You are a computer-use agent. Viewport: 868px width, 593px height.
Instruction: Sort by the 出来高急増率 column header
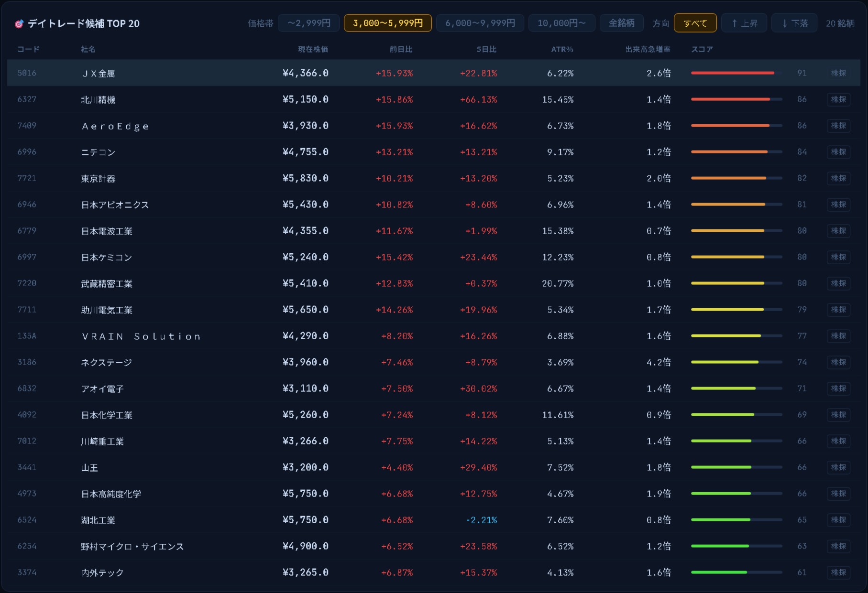coord(648,49)
